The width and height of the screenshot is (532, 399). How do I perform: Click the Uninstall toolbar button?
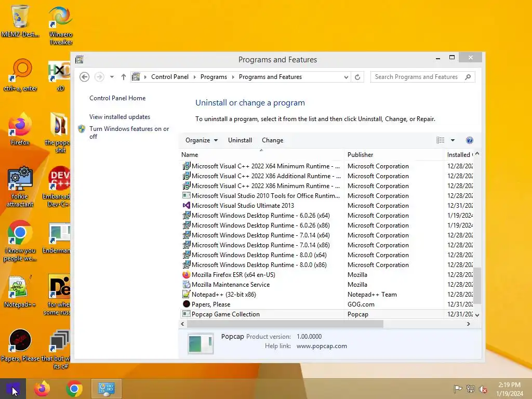click(240, 140)
